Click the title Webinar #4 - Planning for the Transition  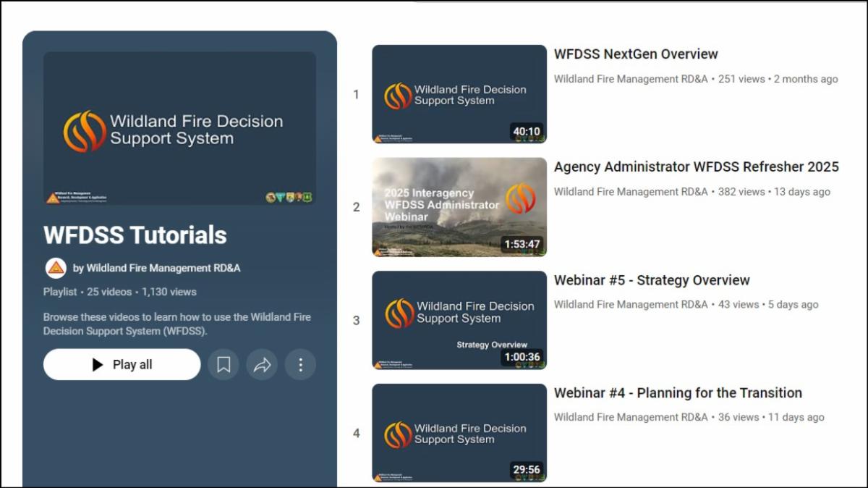(678, 393)
